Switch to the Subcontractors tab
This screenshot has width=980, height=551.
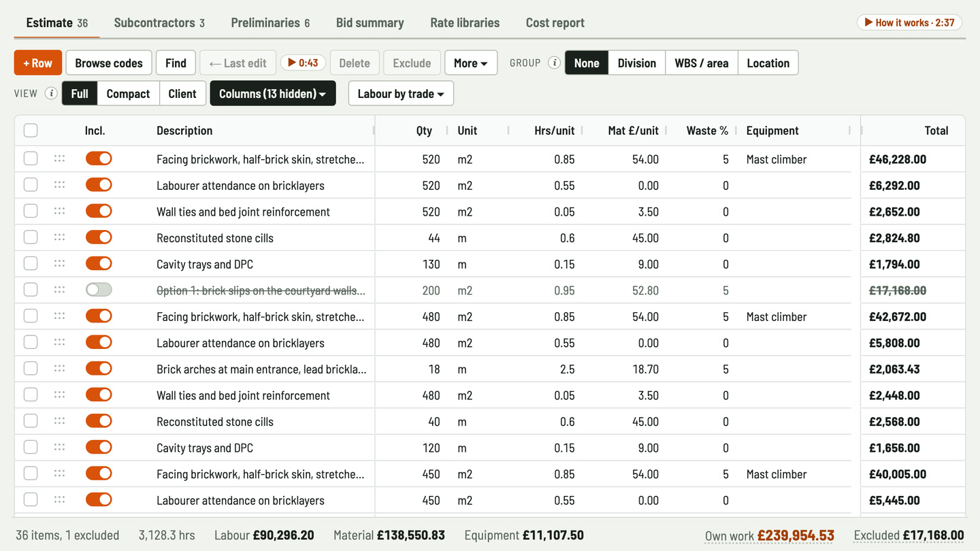[159, 22]
